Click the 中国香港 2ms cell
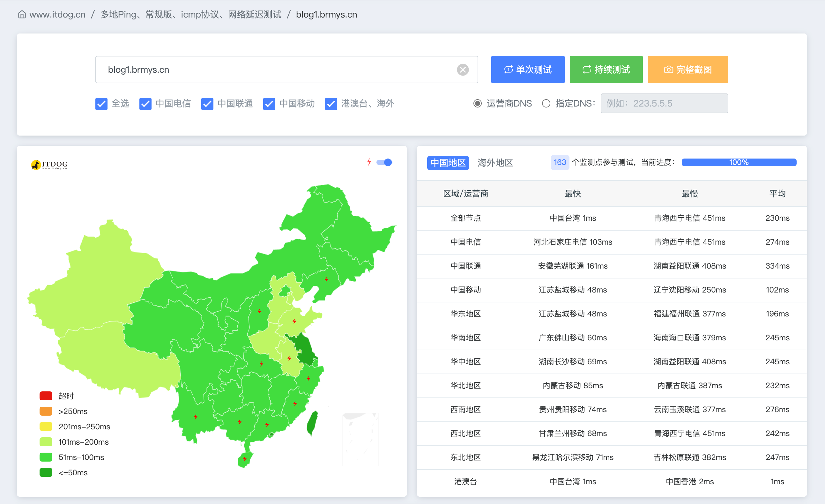825x504 pixels. coord(690,482)
